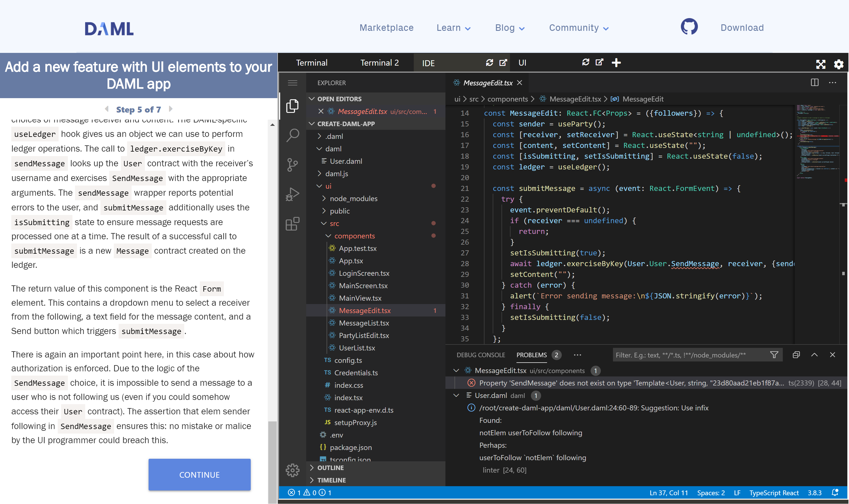Split the editor to the right
The height and width of the screenshot is (504, 849).
(814, 83)
